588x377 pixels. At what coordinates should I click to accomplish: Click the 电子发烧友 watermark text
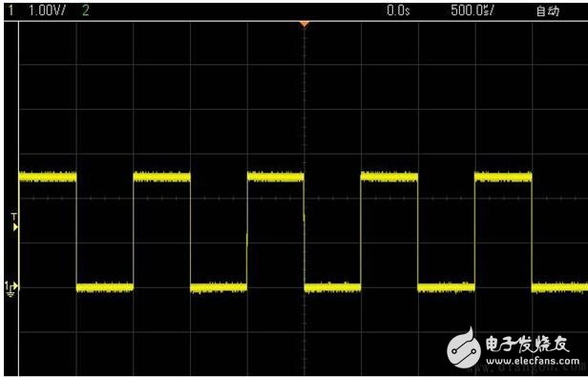[x=528, y=344]
